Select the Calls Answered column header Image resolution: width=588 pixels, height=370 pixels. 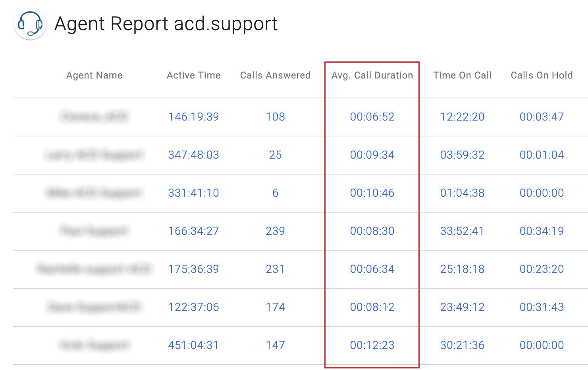click(275, 75)
